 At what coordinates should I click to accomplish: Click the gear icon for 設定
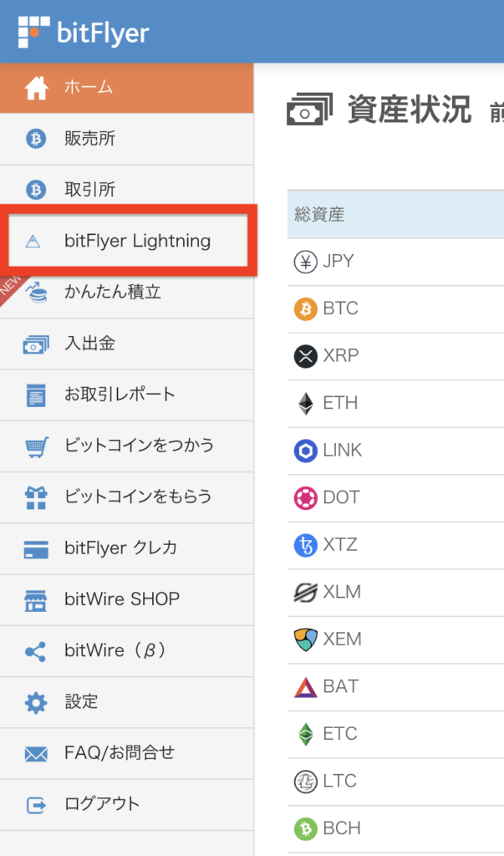pos(36,702)
